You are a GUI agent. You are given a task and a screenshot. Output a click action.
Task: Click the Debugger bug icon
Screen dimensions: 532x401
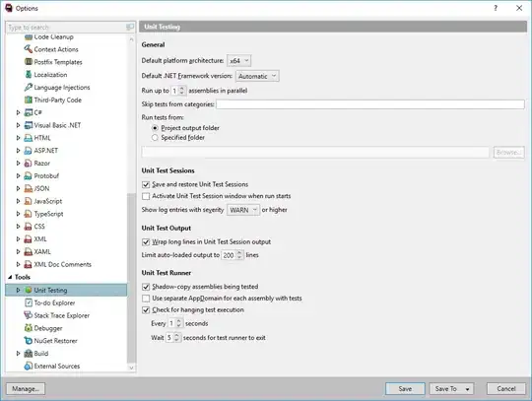coord(29,328)
